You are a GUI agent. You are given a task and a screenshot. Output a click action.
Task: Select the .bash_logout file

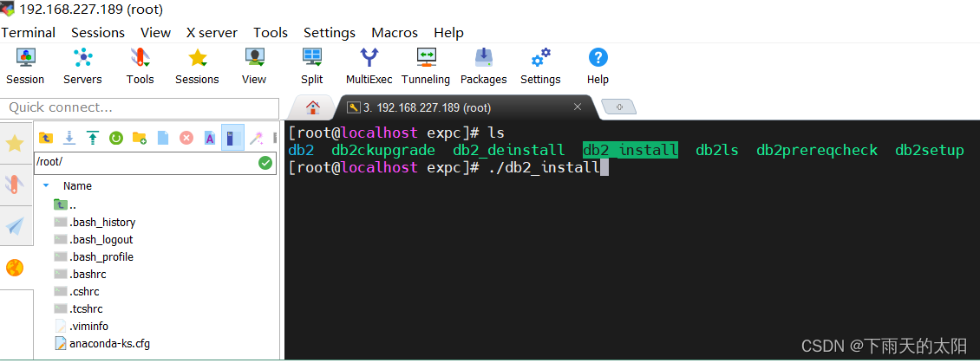(94, 239)
